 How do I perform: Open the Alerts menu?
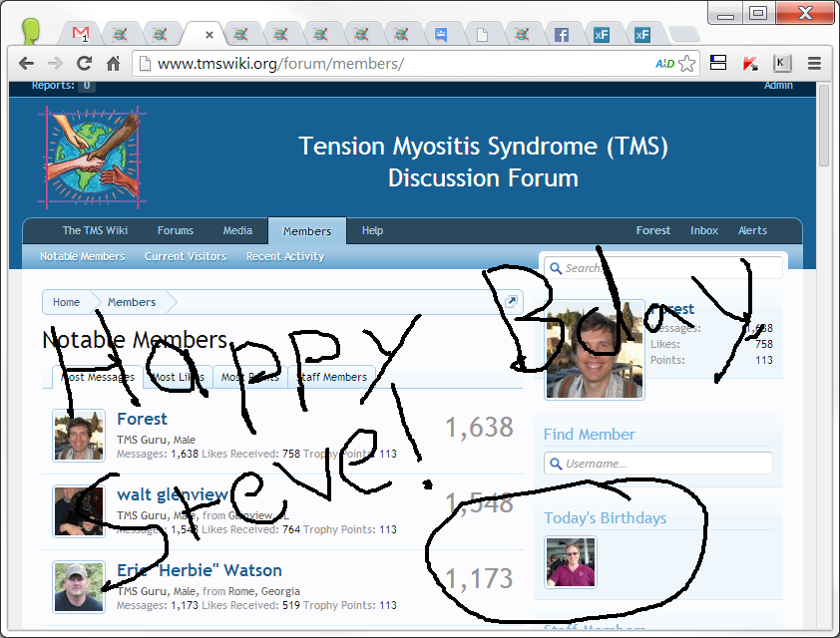[x=752, y=230]
